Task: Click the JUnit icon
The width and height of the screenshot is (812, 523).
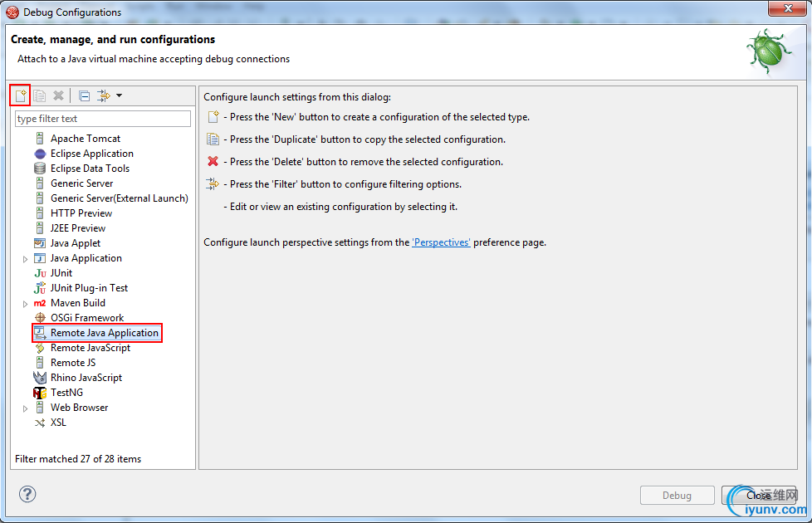Action: pos(40,273)
